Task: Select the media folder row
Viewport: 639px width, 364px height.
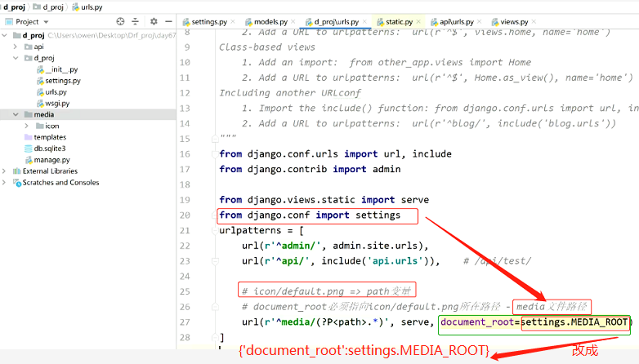Action: click(x=88, y=115)
